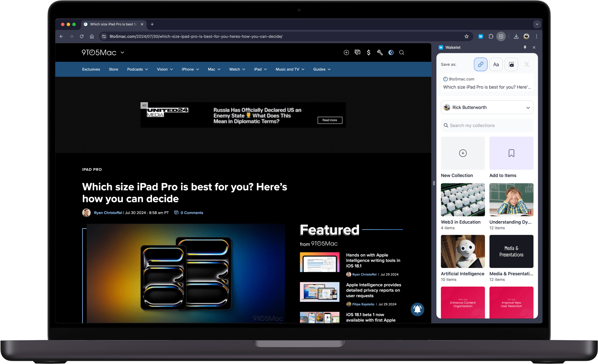Open Media & Presentations collection
The height and width of the screenshot is (364, 598).
click(511, 258)
